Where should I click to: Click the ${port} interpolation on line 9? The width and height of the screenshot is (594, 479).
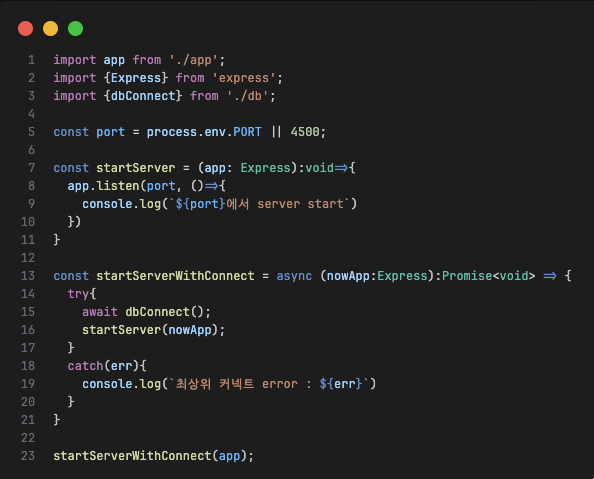(200, 204)
